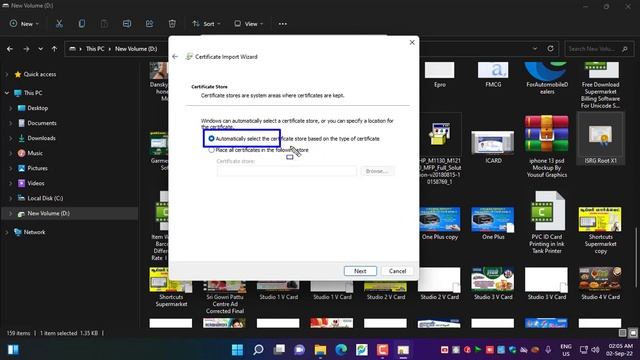Click the Share icon in toolbar

tap(149, 24)
